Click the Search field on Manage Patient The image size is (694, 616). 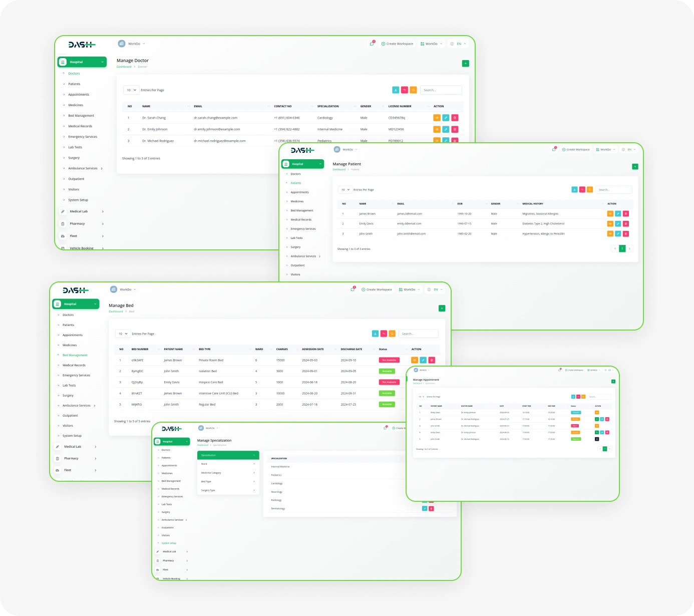(614, 190)
